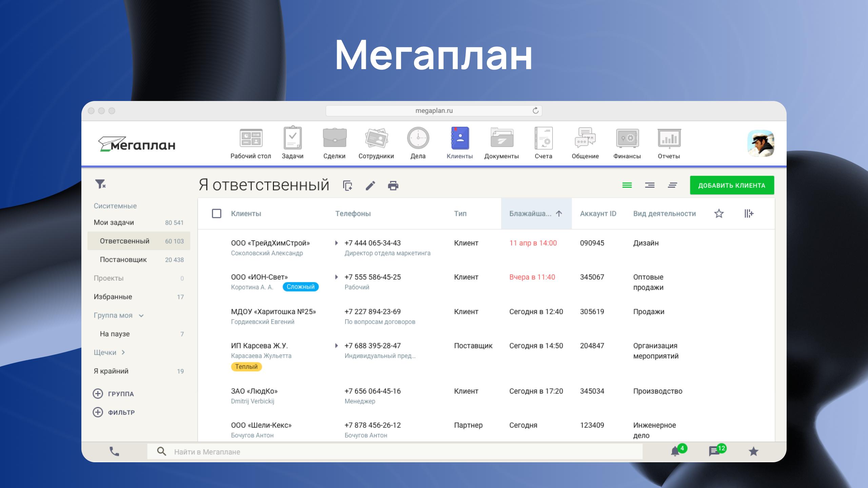Click the add columns icon in table header
This screenshot has height=488, width=868.
coord(749,213)
